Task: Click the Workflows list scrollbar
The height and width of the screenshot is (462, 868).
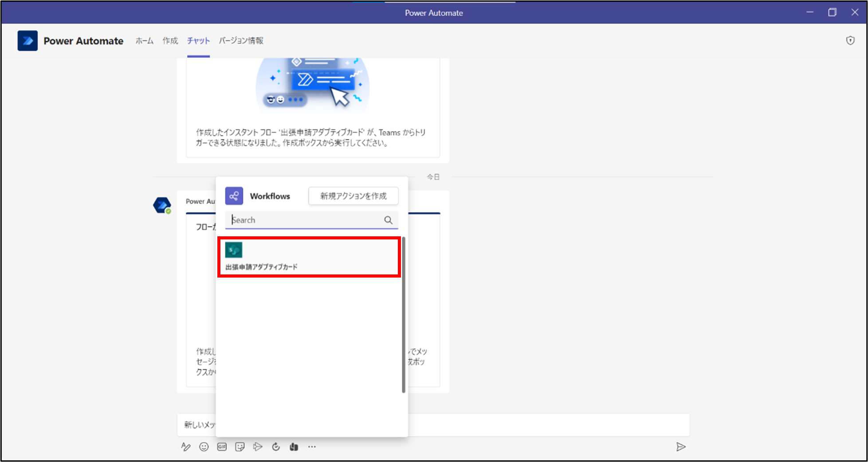Action: 404,315
